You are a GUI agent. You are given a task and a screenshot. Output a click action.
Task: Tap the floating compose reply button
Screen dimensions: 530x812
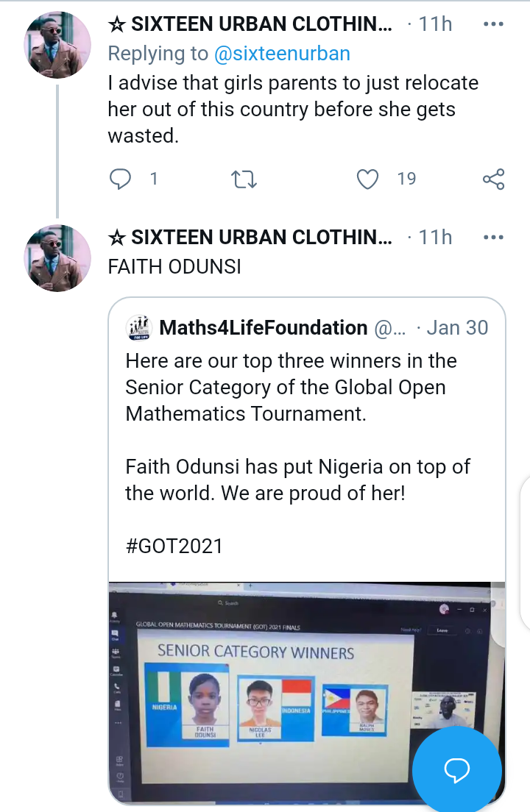click(457, 769)
